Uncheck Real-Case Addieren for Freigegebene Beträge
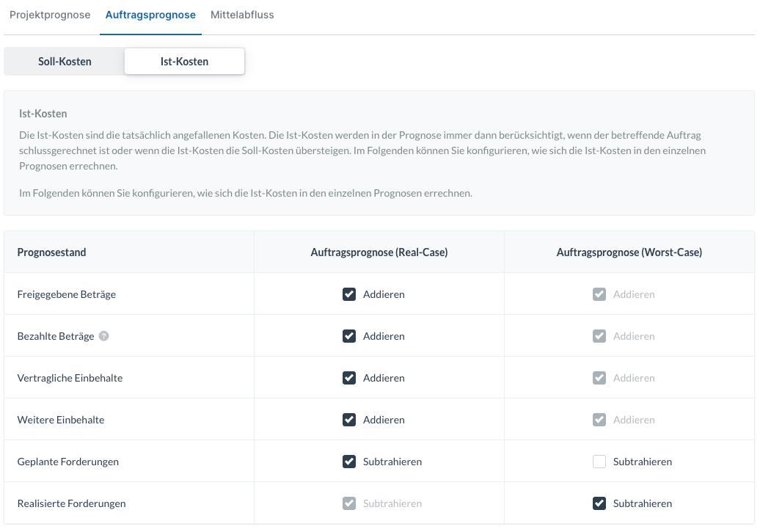The image size is (760, 532). [x=349, y=294]
